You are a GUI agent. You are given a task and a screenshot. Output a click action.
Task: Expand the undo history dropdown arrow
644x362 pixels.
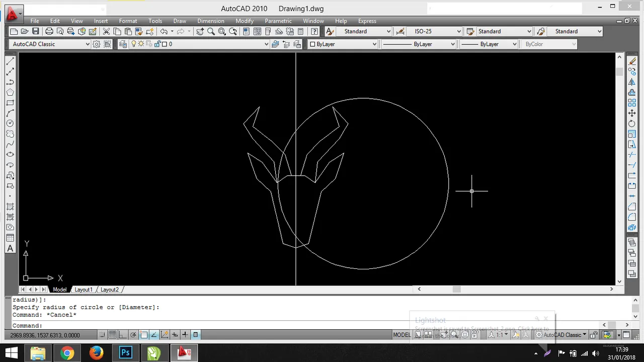(172, 31)
